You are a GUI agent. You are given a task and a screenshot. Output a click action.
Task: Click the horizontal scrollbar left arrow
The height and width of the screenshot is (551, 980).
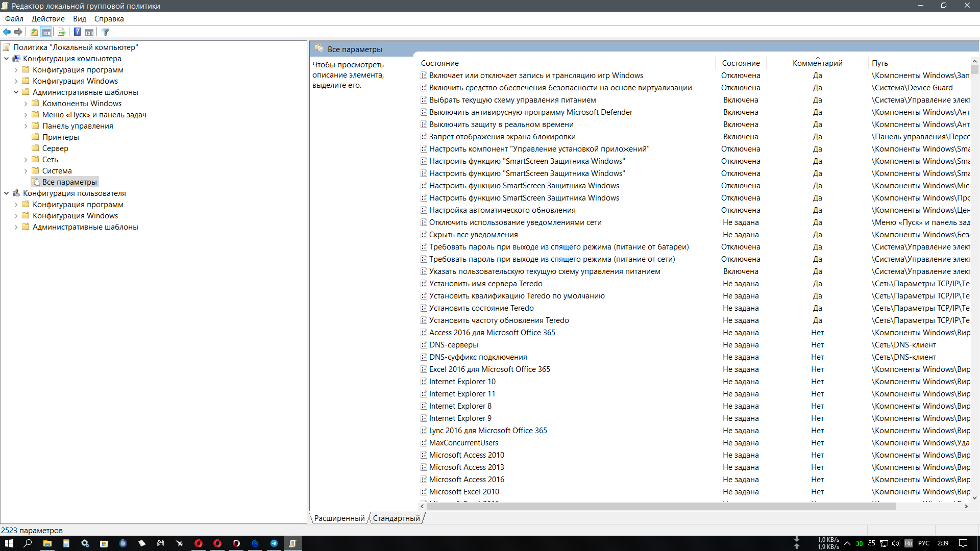(x=422, y=507)
